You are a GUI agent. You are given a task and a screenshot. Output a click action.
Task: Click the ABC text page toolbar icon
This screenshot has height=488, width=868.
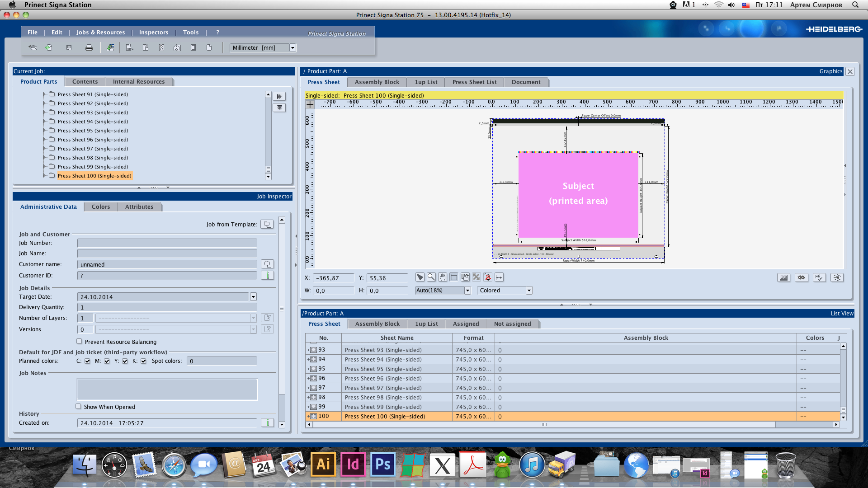click(129, 47)
